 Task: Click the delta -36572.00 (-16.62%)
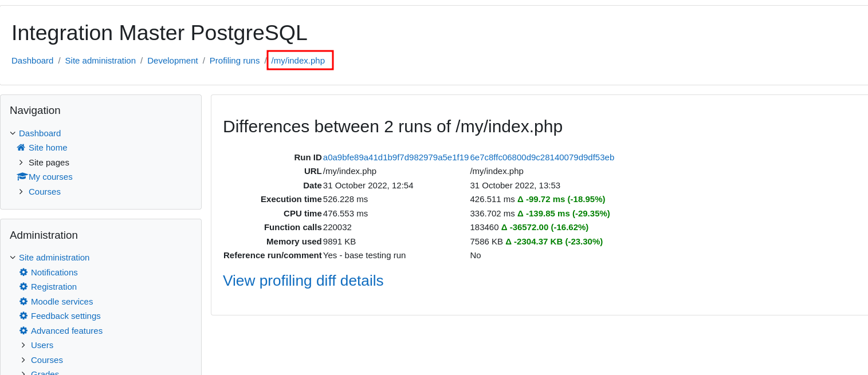tap(545, 227)
